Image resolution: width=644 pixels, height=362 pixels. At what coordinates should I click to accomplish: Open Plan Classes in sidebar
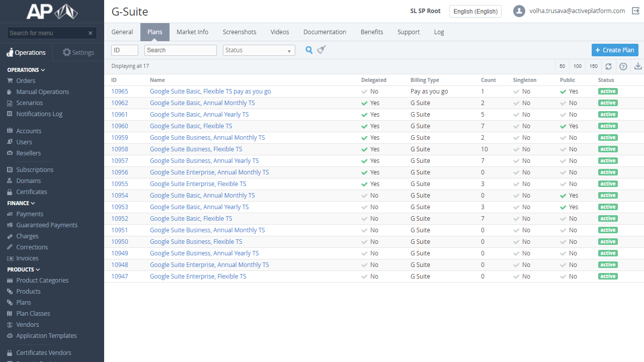33,313
